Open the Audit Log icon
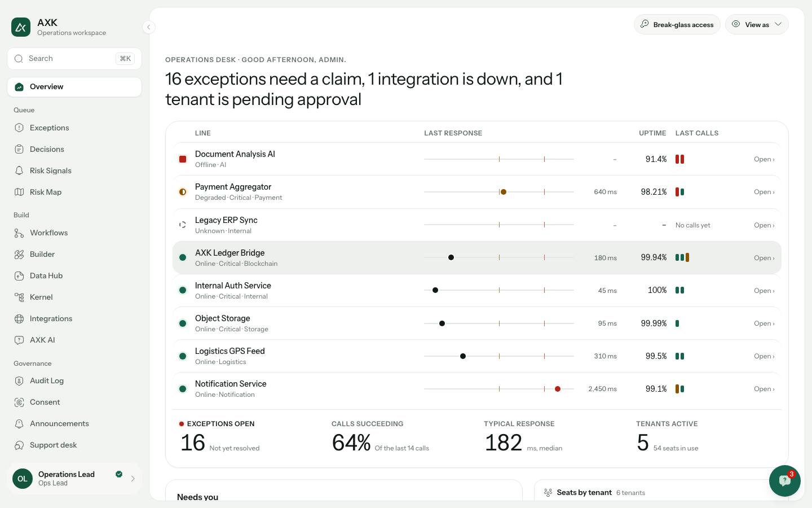This screenshot has width=812, height=508. coord(19,381)
